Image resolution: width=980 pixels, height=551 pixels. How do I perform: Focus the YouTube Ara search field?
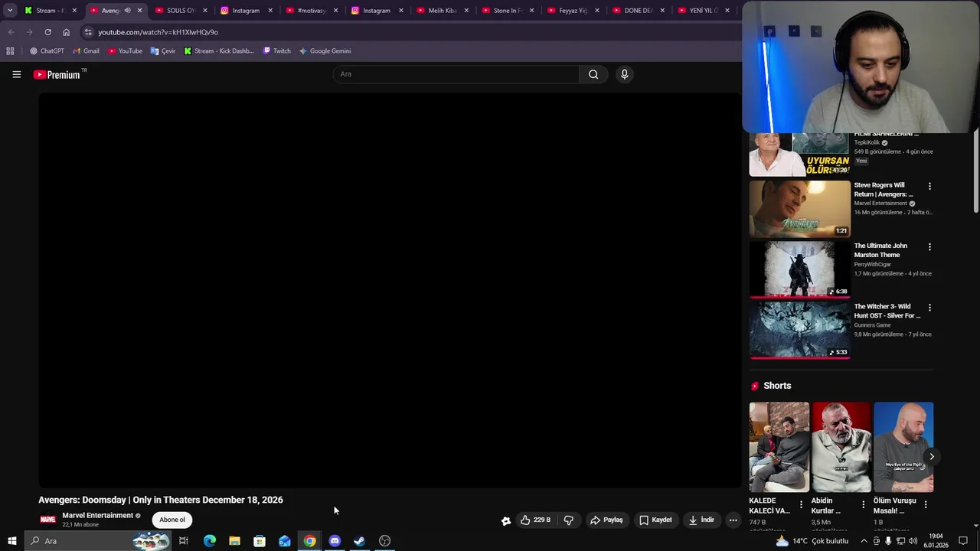[x=456, y=74]
